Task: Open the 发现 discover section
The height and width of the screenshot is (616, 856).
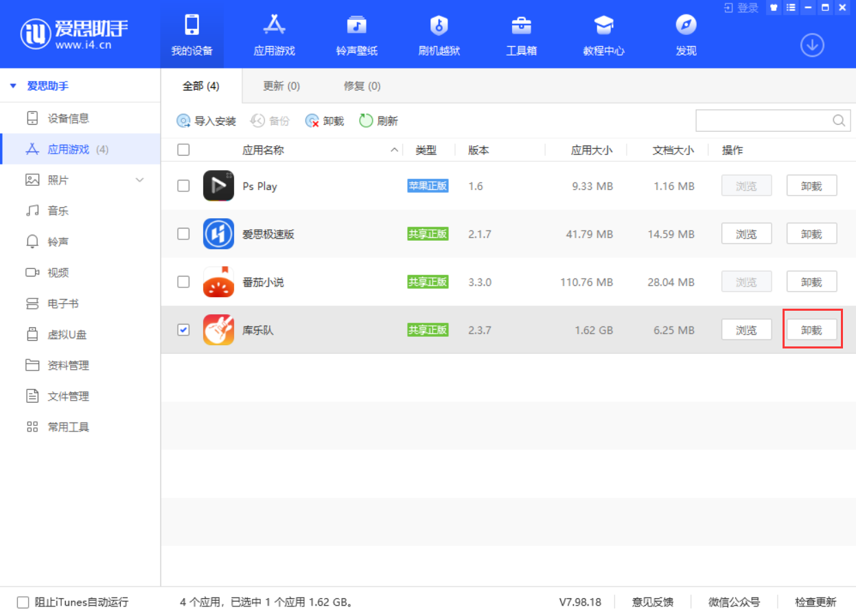Action: click(x=685, y=34)
